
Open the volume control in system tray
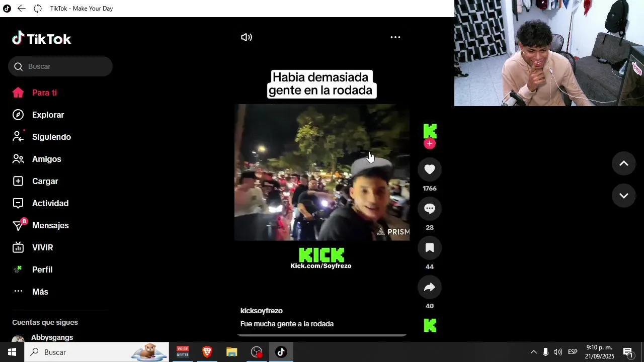click(558, 352)
